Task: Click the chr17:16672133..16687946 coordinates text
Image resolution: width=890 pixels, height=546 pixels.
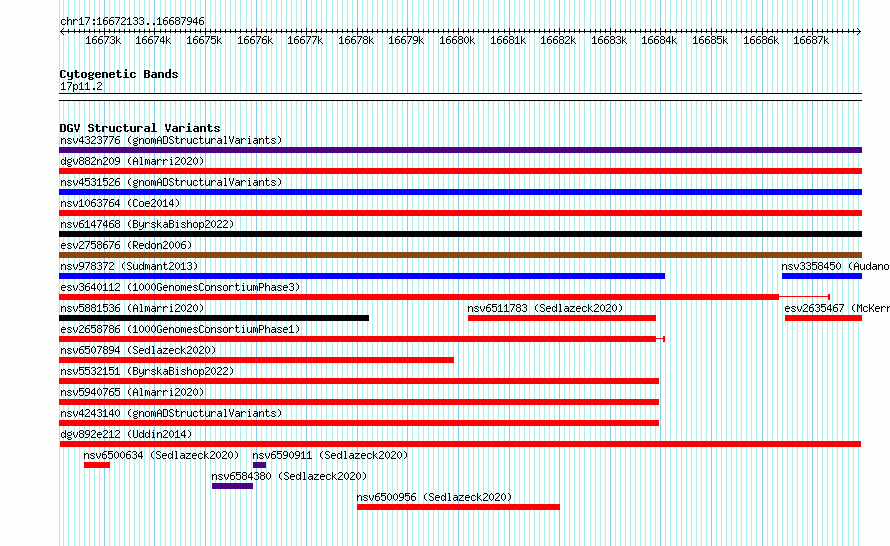Action: (132, 21)
